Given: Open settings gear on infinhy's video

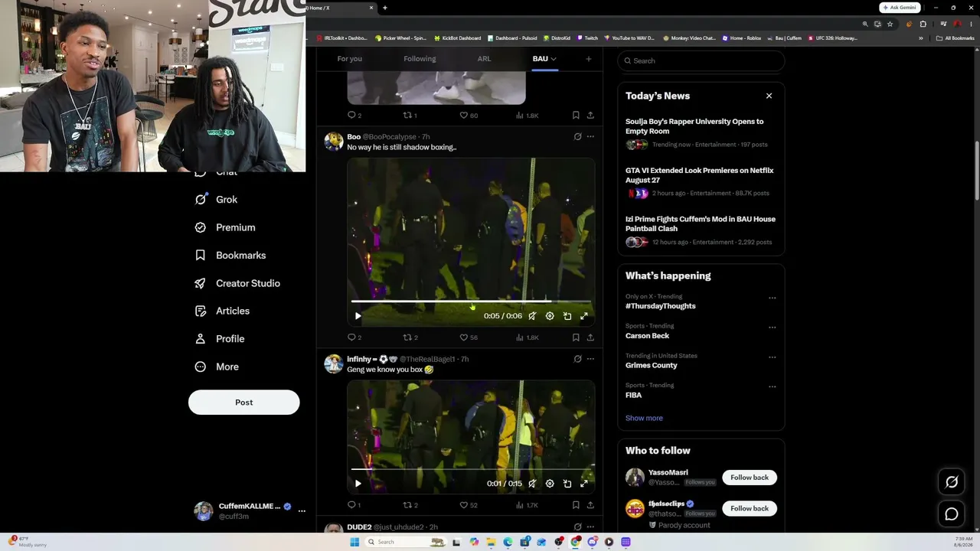Looking at the screenshot, I should click(x=550, y=484).
